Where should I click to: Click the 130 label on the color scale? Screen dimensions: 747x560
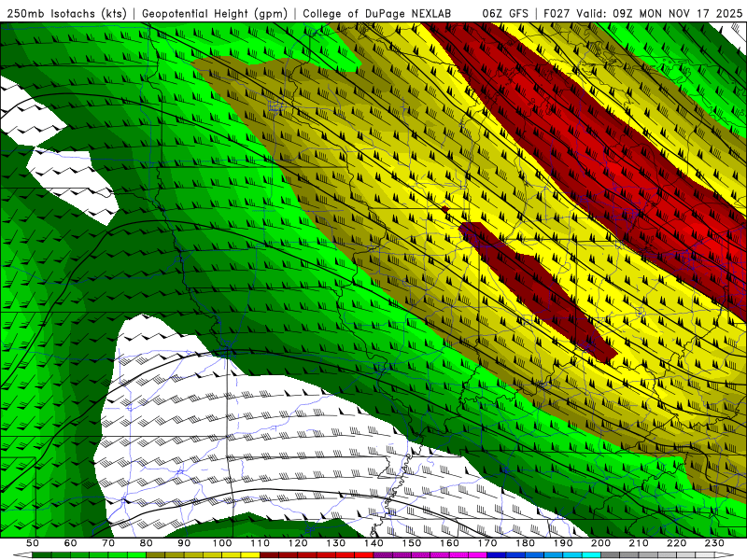(x=336, y=543)
